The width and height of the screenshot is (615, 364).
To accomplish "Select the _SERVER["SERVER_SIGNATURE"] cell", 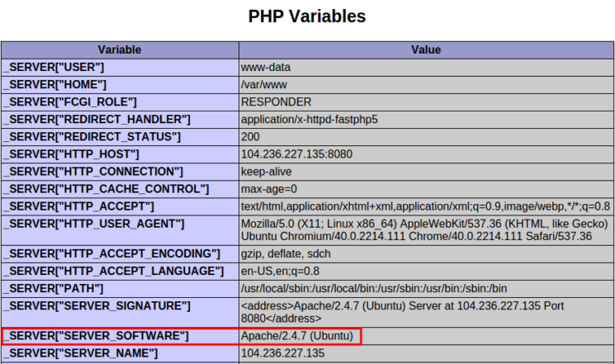I will point(120,312).
